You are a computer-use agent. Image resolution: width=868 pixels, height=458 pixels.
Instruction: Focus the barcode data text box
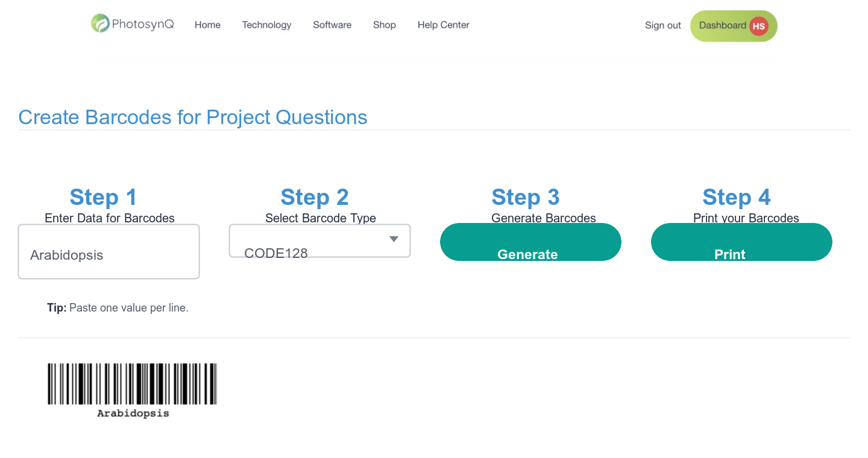(x=108, y=252)
